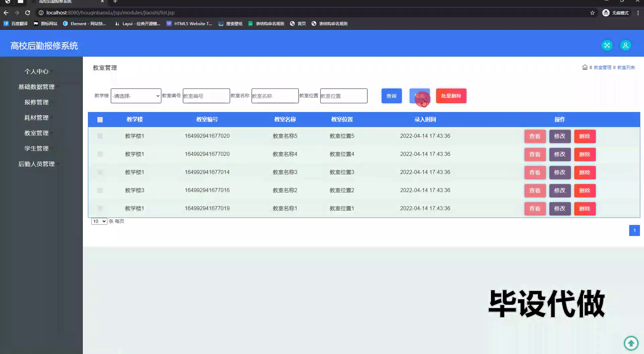This screenshot has height=354, width=644.
Task: Open 百度翻译 bookmark
Action: pyautogui.click(x=16, y=23)
